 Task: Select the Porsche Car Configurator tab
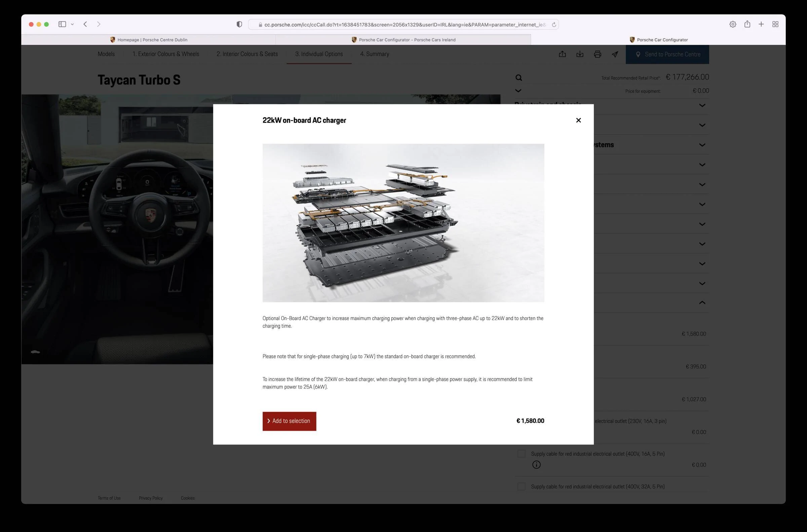click(x=658, y=40)
